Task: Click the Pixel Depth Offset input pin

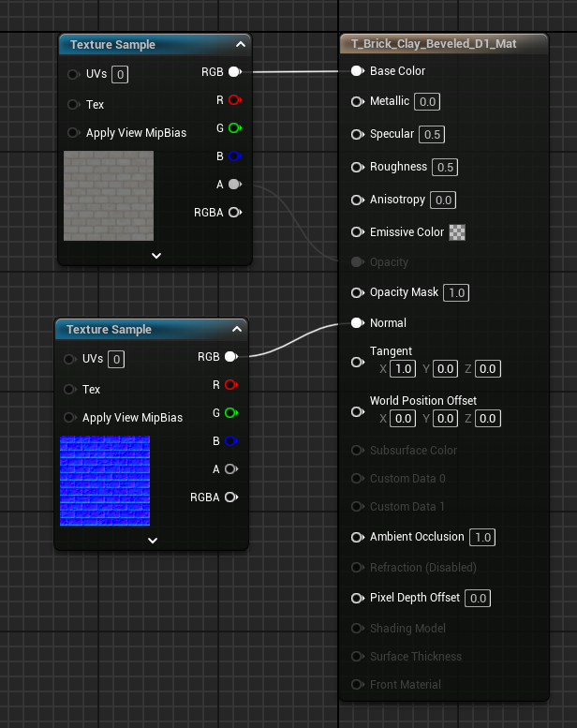Action: 358,598
